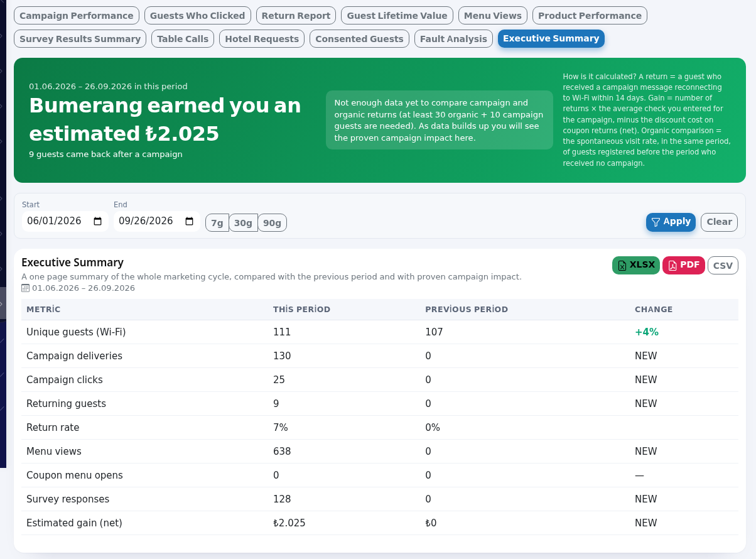Open the Guests Who Clicked report
The width and height of the screenshot is (756, 559).
pyautogui.click(x=198, y=16)
